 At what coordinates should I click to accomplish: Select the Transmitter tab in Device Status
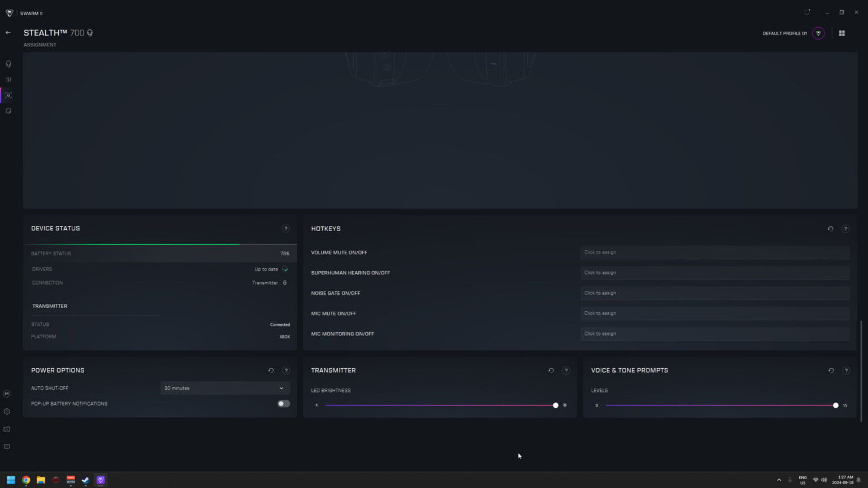pyautogui.click(x=50, y=306)
